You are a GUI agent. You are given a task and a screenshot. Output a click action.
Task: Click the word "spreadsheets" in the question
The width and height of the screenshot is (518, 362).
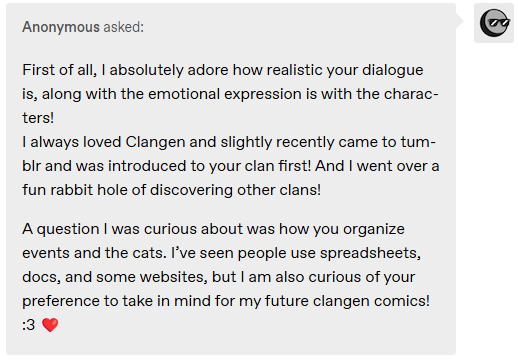pos(370,253)
